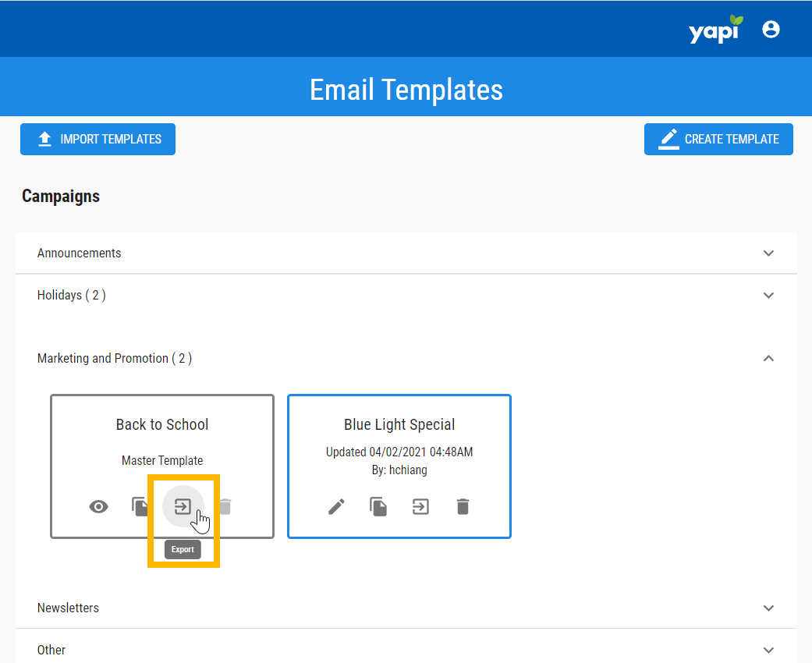Click the Import Templates button
The width and height of the screenshot is (812, 663).
[x=98, y=140]
